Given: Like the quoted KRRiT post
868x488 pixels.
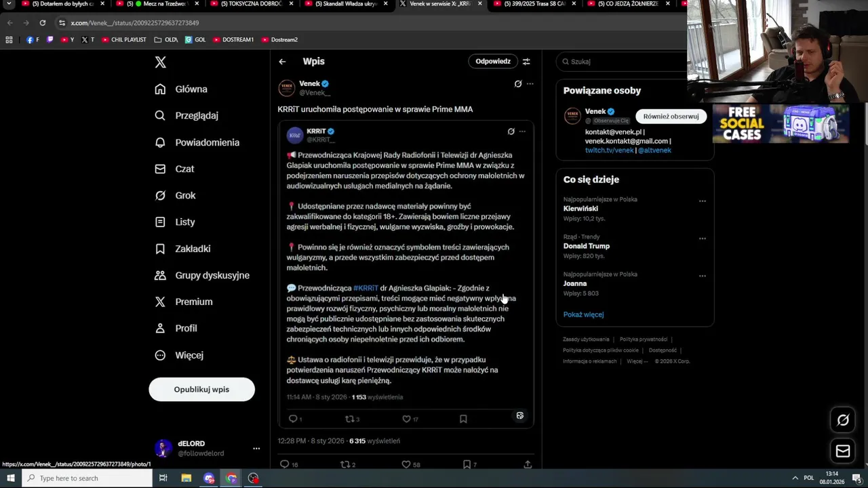Looking at the screenshot, I should coord(406,419).
